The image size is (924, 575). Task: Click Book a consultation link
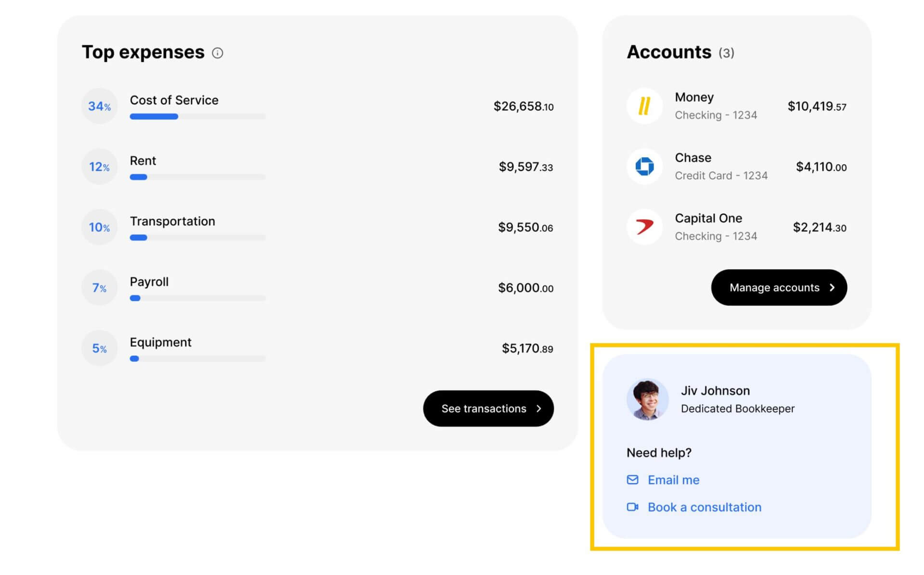pos(705,507)
